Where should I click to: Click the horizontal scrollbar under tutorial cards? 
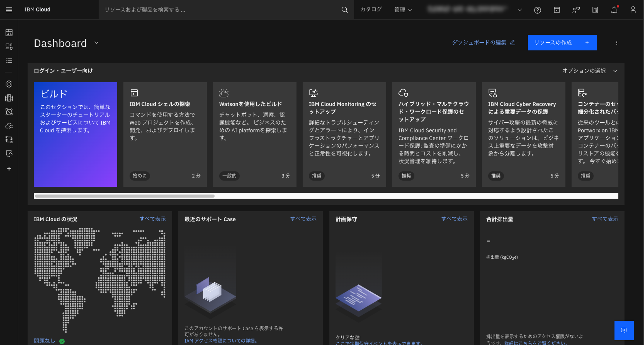pos(124,196)
